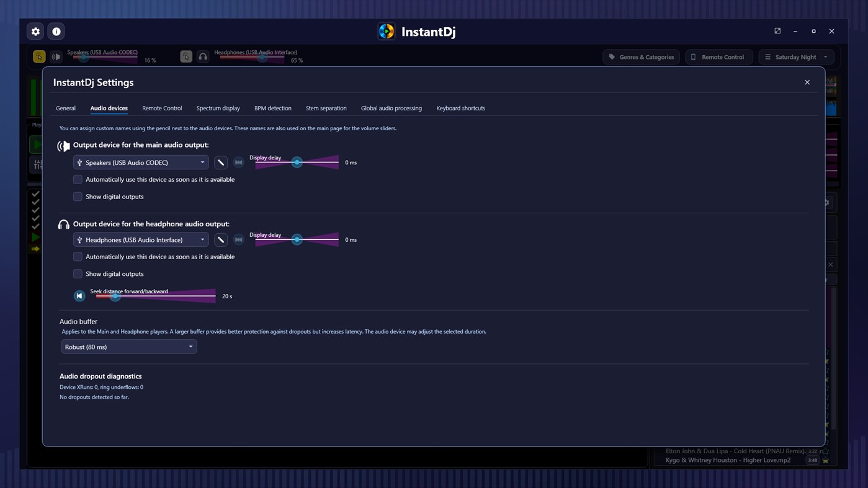Reset the seek distance with the round icon
The height and width of the screenshot is (488, 868).
point(79,296)
